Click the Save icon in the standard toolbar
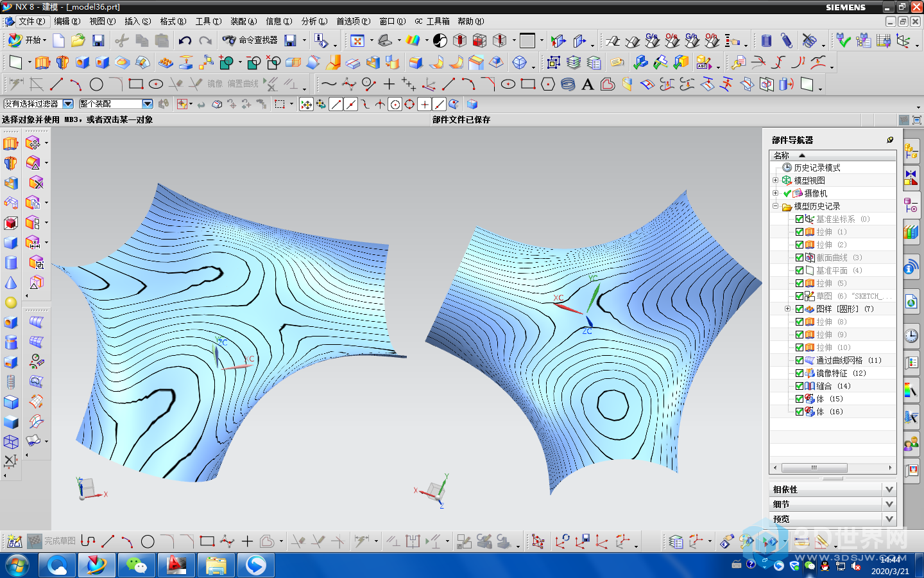This screenshot has height=578, width=924. pyautogui.click(x=98, y=40)
